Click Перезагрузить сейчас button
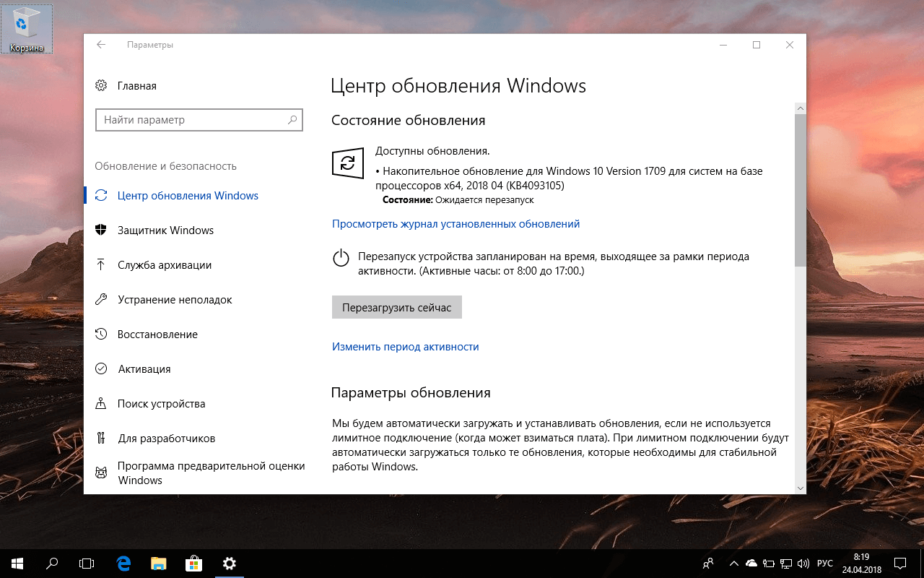This screenshot has width=924, height=578. (x=396, y=306)
